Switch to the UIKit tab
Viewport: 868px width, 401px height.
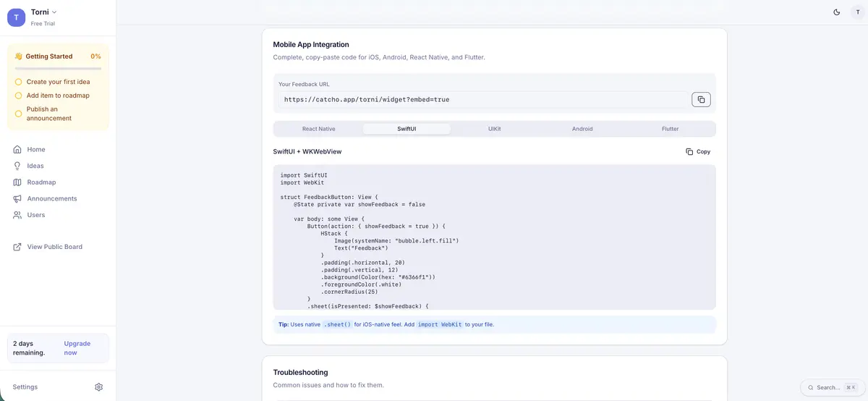[495, 129]
